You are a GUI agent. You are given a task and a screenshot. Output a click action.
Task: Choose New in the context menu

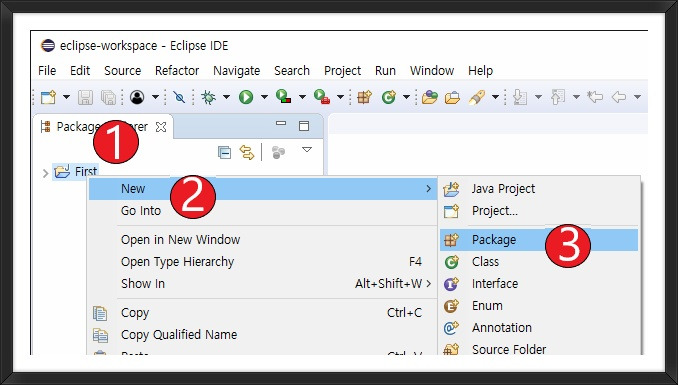[x=262, y=189]
